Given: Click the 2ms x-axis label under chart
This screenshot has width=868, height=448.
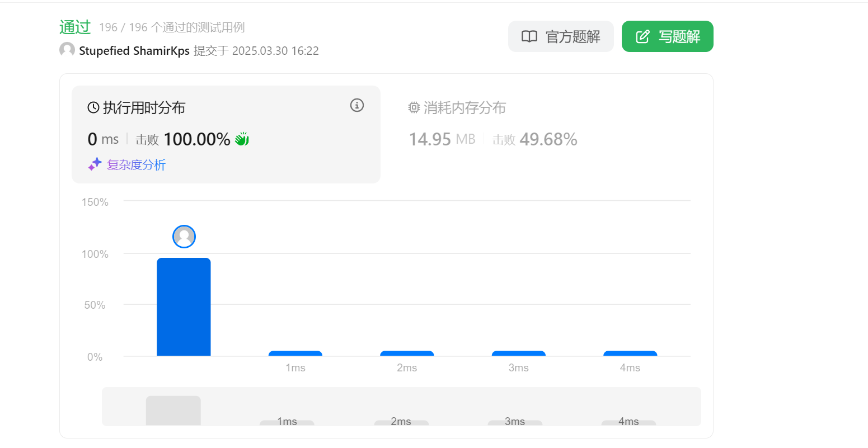Looking at the screenshot, I should click(x=407, y=367).
